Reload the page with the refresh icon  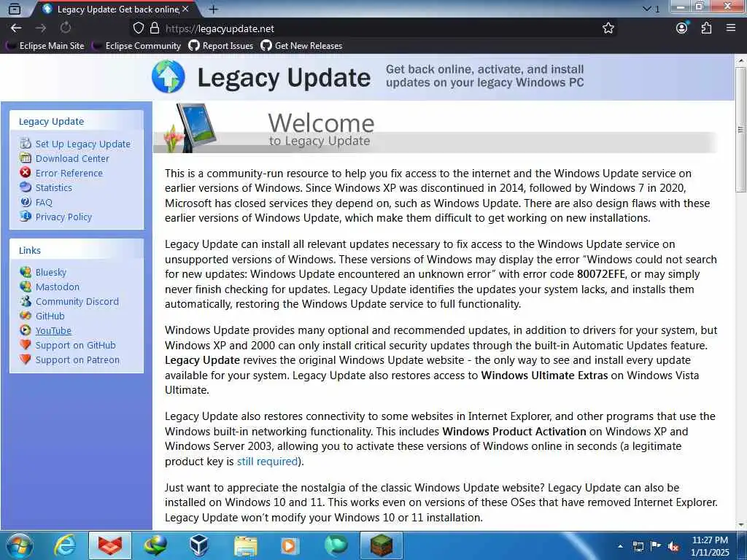[x=65, y=28]
